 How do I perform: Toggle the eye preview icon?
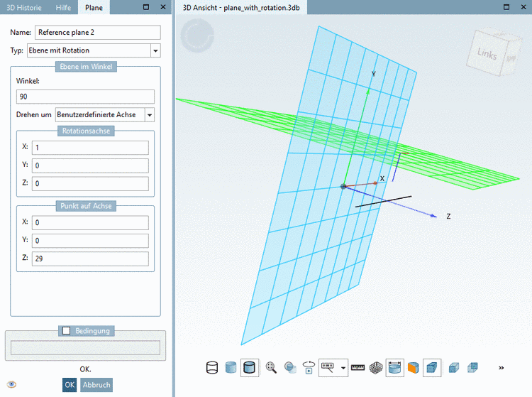click(11, 384)
